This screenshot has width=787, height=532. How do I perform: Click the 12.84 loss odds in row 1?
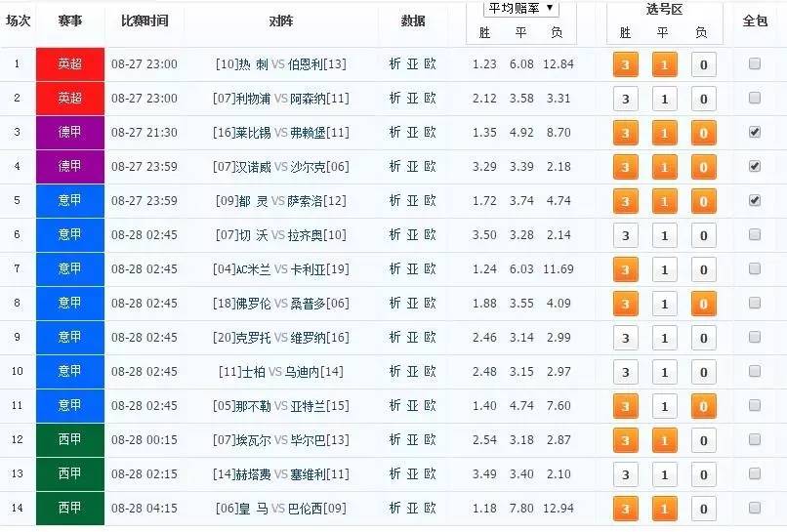click(x=559, y=64)
